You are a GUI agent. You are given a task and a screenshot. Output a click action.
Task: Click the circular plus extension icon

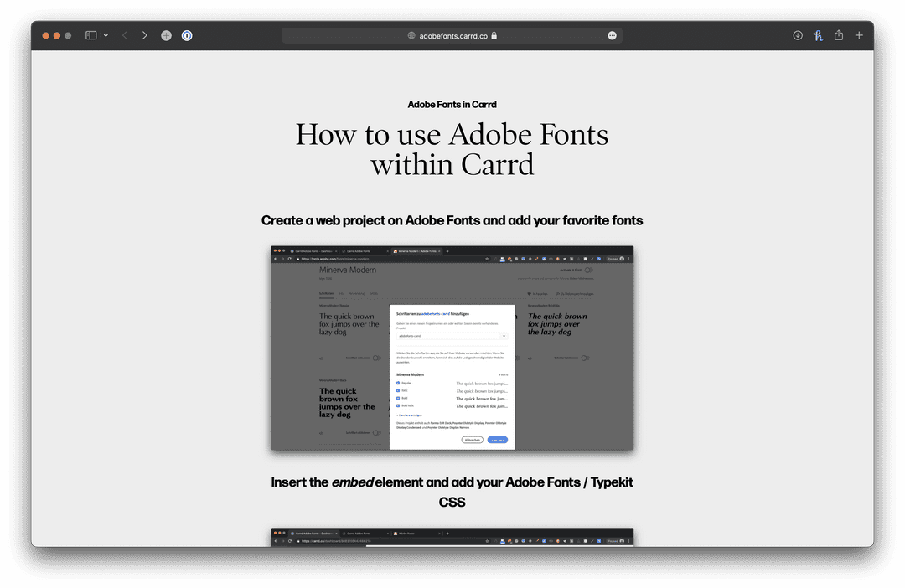point(166,35)
